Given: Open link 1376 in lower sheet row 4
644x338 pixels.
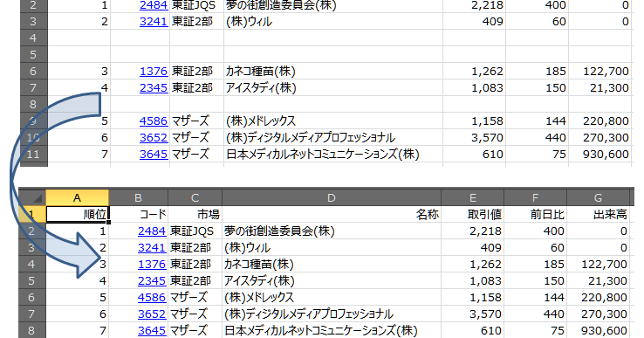Looking at the screenshot, I should (x=152, y=264).
